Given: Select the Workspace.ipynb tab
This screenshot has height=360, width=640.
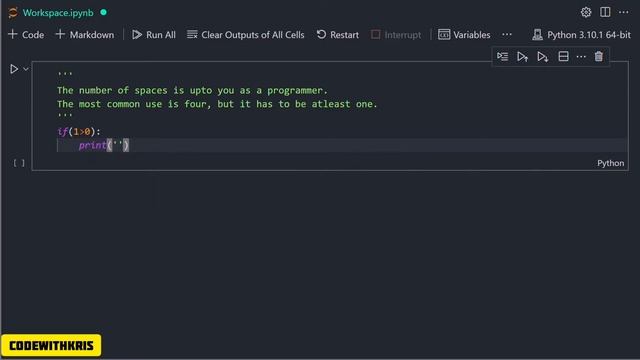Looking at the screenshot, I should click(58, 13).
